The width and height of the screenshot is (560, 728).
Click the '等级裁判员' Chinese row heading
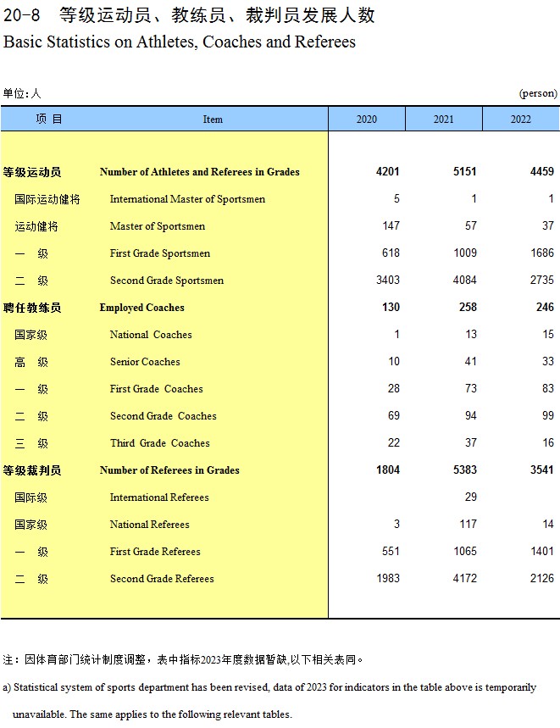(32, 471)
